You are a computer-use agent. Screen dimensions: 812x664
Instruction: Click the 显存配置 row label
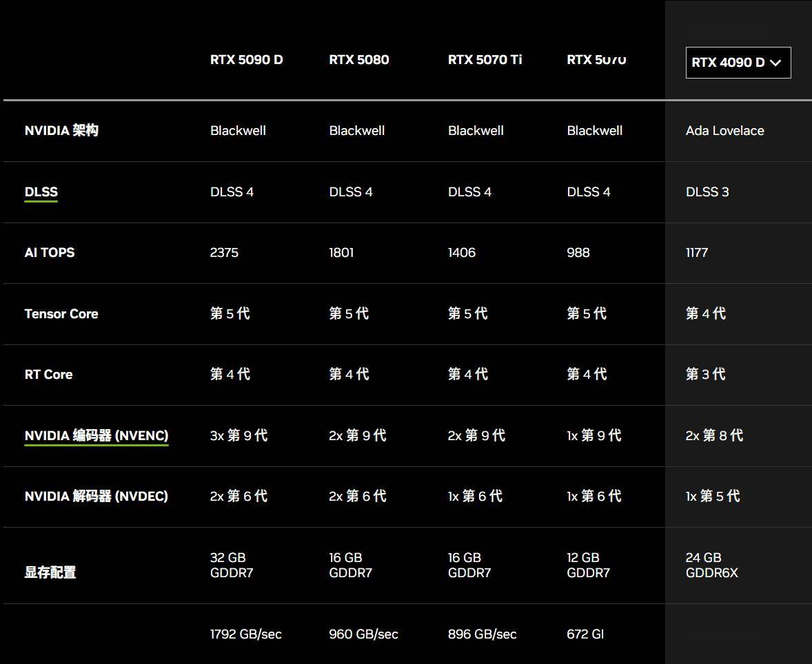[x=50, y=572]
